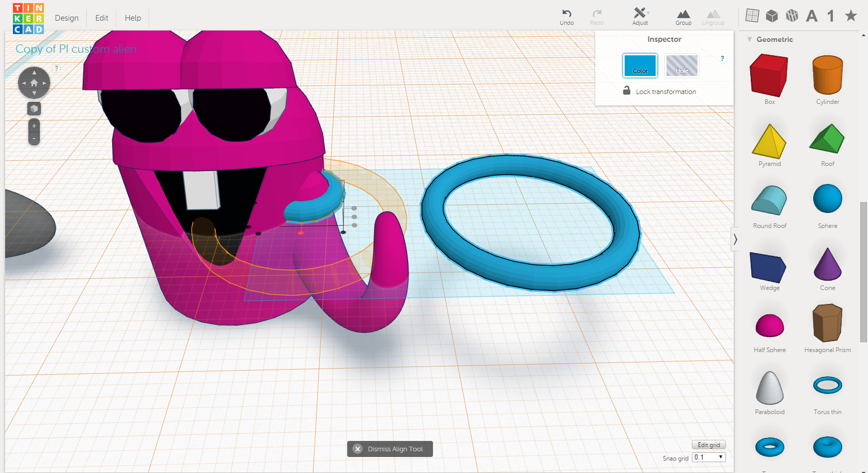Open the numbers shapes icon 1
The image size is (868, 473).
pyautogui.click(x=831, y=16)
